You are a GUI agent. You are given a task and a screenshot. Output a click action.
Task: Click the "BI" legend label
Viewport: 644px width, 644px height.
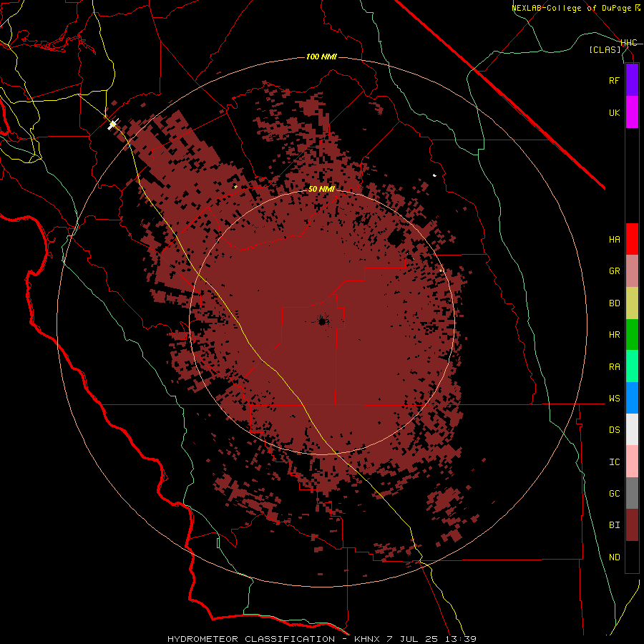click(614, 525)
